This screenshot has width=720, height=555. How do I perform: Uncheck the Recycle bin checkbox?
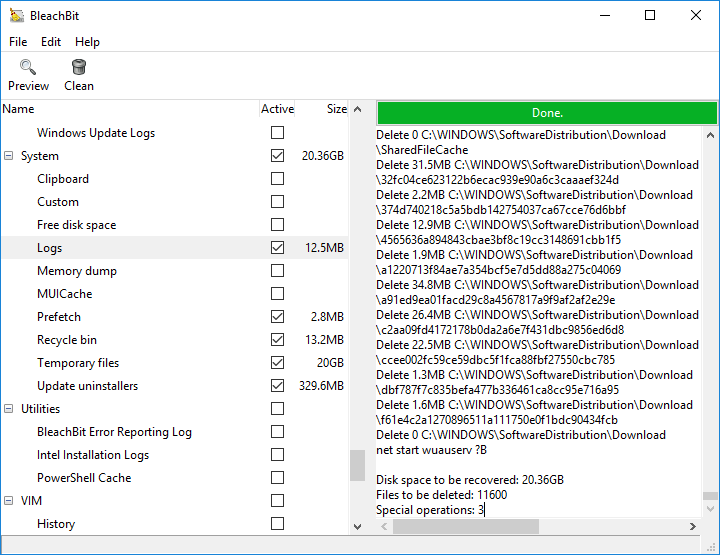[x=277, y=340]
